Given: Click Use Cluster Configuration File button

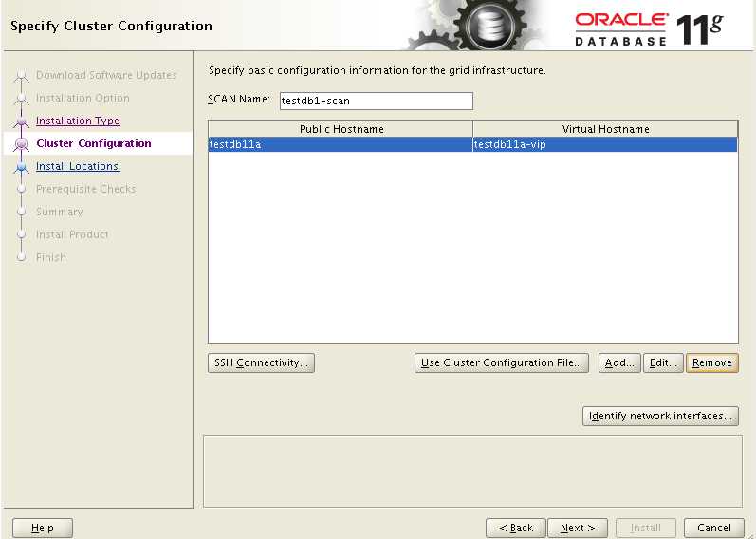Looking at the screenshot, I should pos(502,362).
